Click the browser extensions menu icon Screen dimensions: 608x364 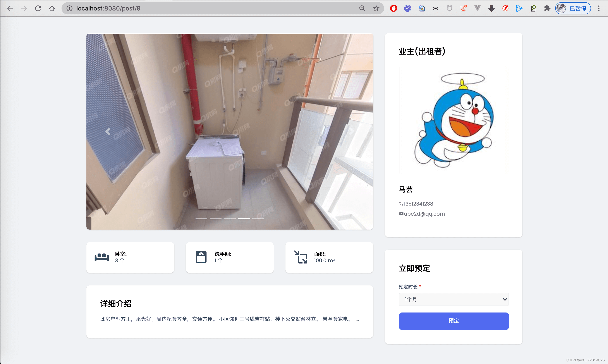(x=546, y=8)
